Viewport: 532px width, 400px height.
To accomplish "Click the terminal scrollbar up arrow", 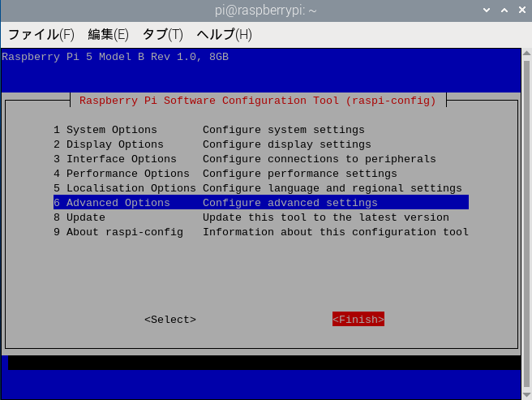I will click(526, 53).
